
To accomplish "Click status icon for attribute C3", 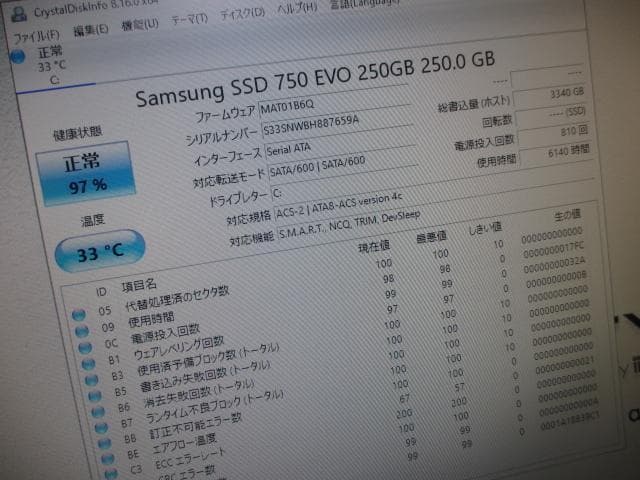I will pos(111,474).
